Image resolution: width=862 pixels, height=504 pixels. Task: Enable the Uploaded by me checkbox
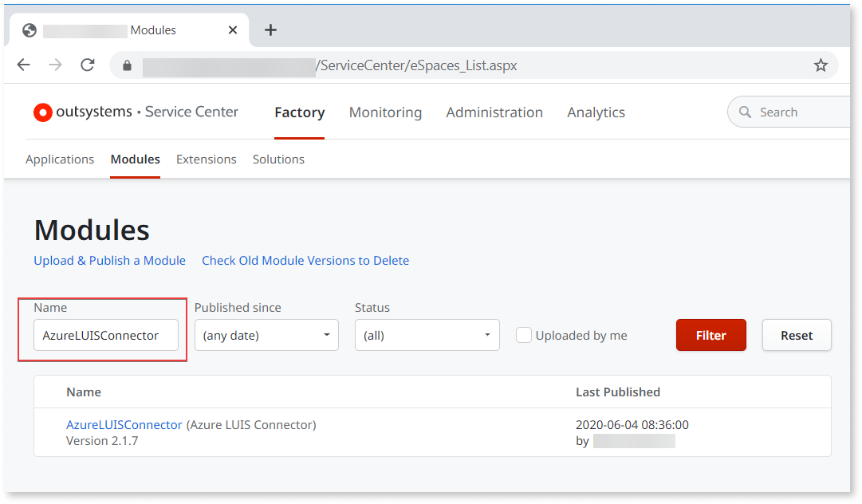[524, 335]
